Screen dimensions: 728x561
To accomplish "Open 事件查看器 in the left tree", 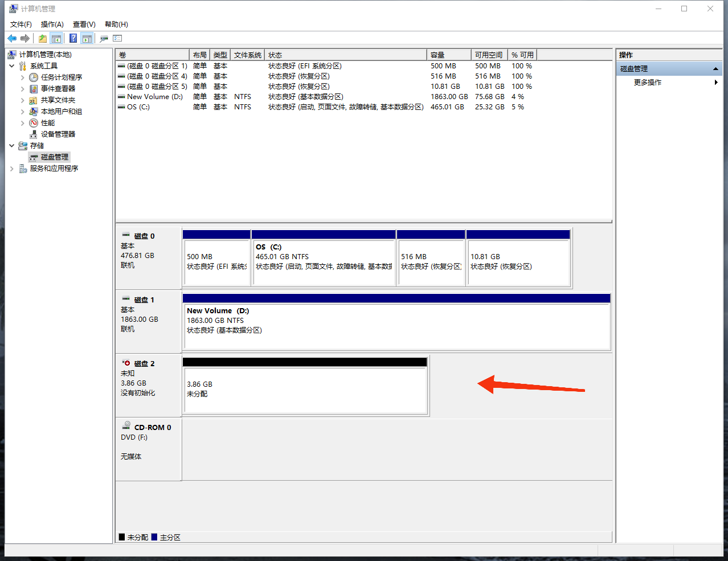I will click(58, 89).
